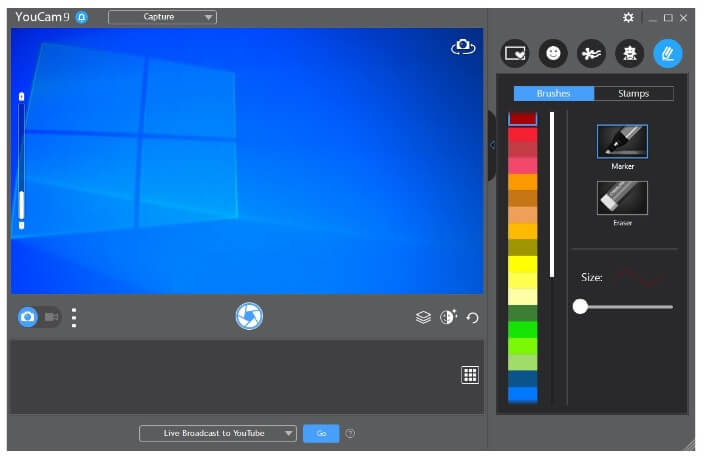Click zoom in at slider top
This screenshot has width=703, height=459.
pos(22,96)
